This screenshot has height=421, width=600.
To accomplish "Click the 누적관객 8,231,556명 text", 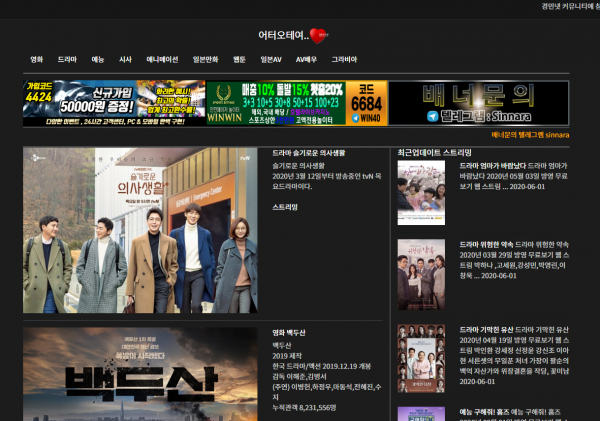I will pos(304,408).
